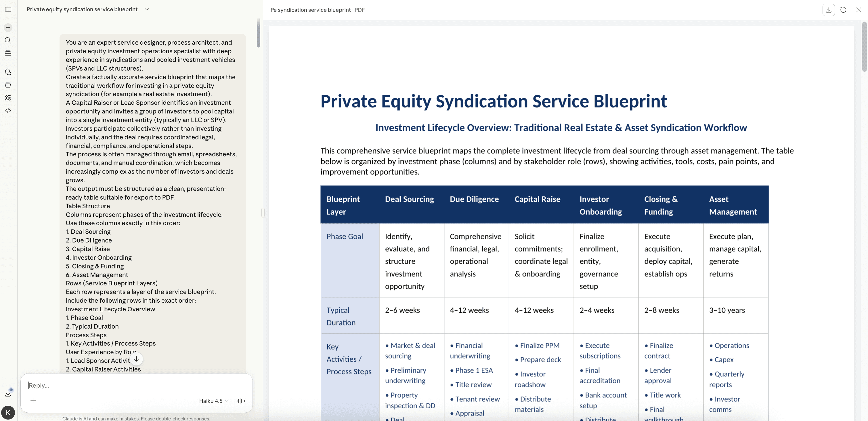Open the code brackets icon

click(8, 111)
